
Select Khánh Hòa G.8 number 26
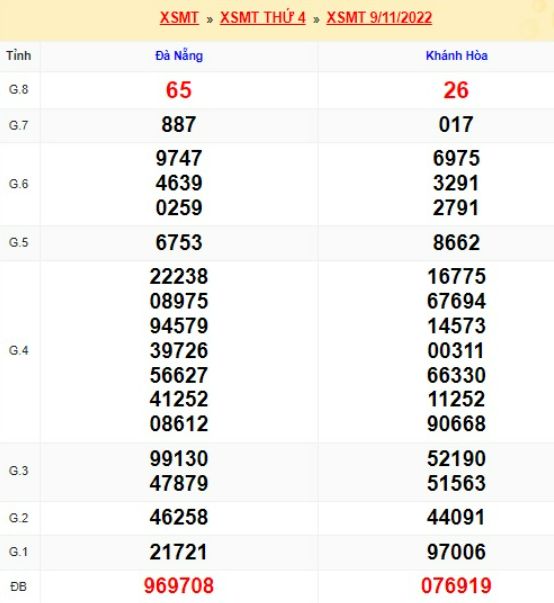456,90
